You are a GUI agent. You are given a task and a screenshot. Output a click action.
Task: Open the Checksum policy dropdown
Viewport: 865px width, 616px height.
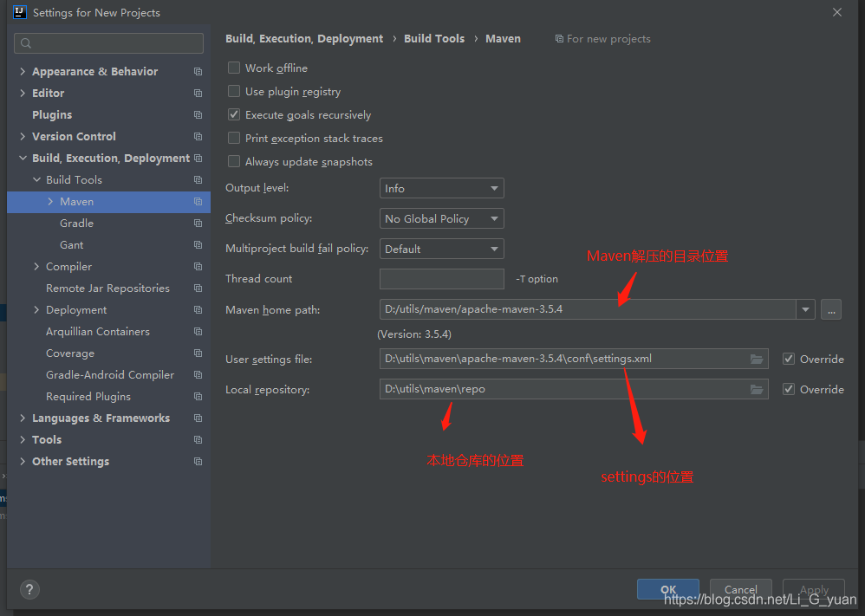(441, 218)
